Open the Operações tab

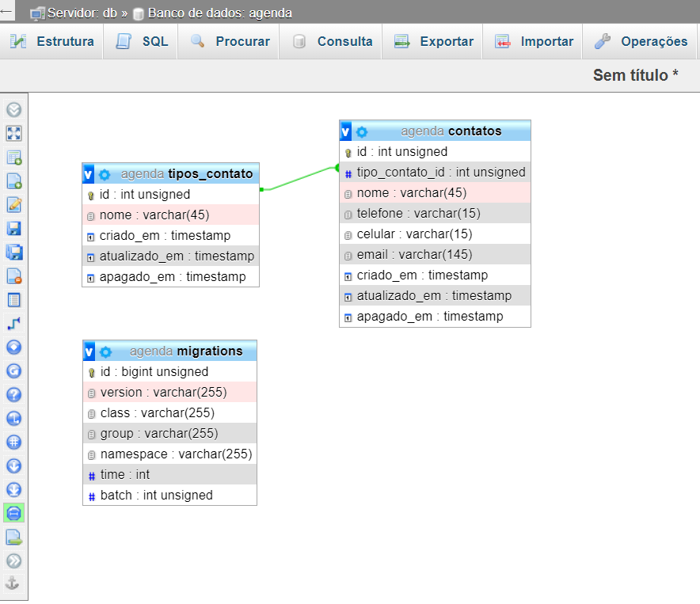640,41
